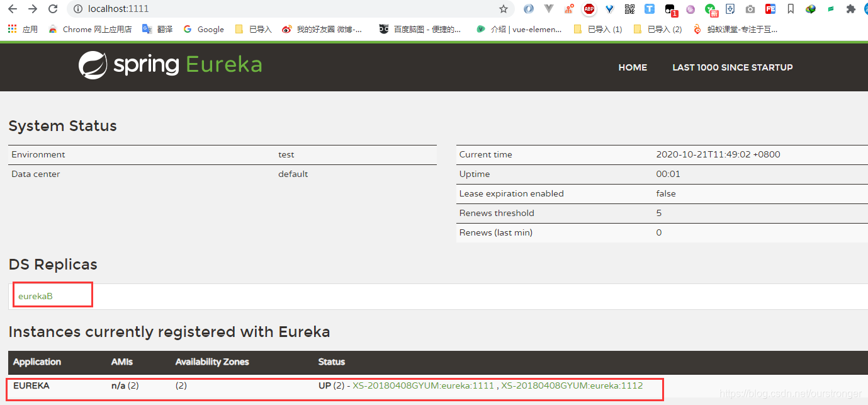
Task: Open the blue Y-shaped extension icon
Action: point(609,9)
